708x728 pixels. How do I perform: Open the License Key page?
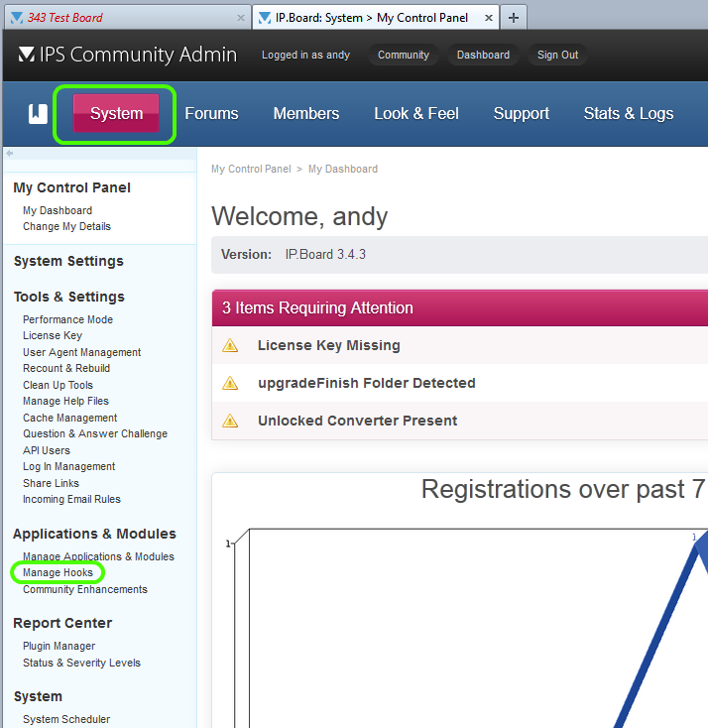point(53,335)
